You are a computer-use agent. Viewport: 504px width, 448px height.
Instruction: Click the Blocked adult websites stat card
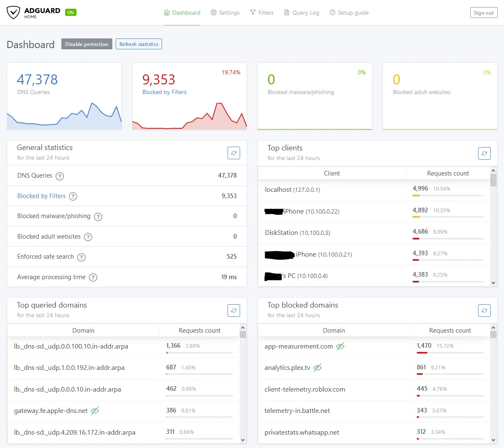pos(440,96)
